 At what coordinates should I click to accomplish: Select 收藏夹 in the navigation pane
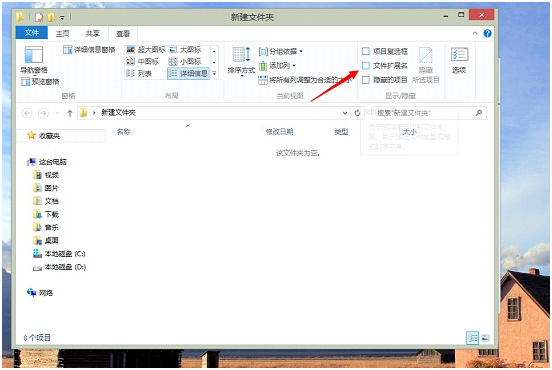(x=49, y=136)
